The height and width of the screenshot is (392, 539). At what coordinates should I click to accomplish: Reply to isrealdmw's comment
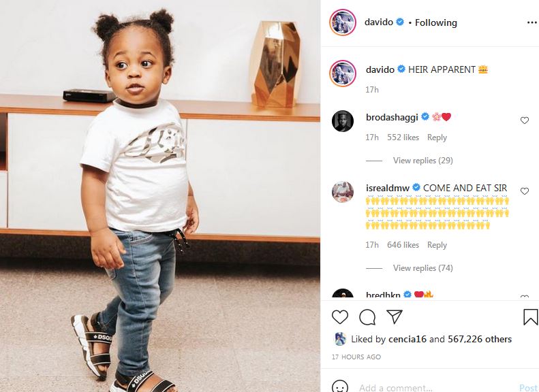(437, 245)
